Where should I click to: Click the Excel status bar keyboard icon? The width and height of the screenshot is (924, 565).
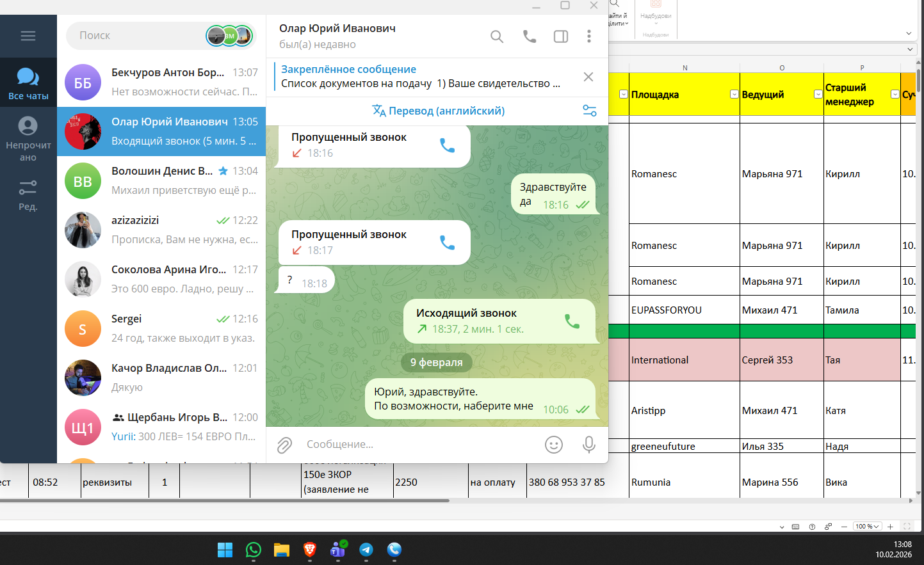click(x=796, y=527)
